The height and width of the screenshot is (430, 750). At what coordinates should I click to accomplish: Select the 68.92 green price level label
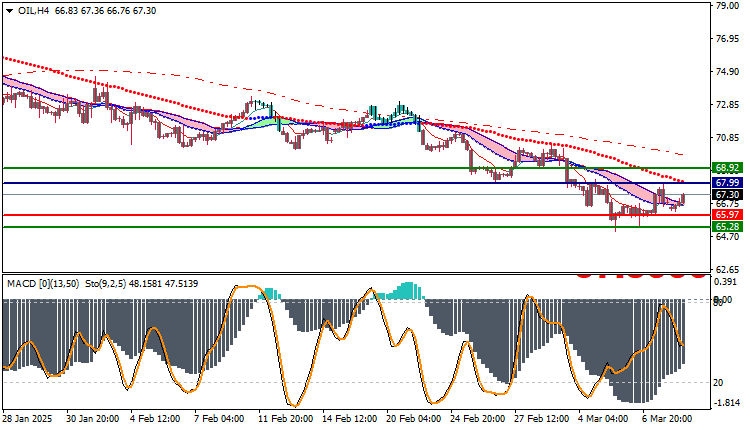click(728, 168)
